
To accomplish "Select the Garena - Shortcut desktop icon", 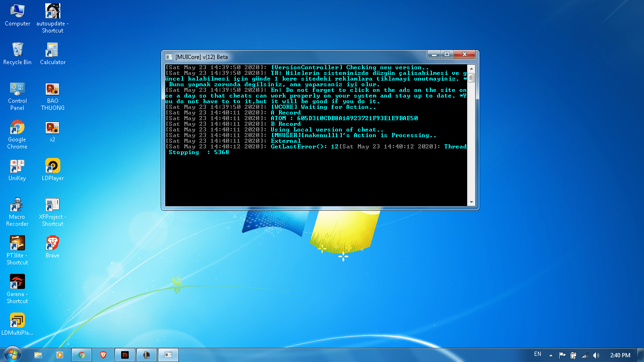I will [x=17, y=289].
